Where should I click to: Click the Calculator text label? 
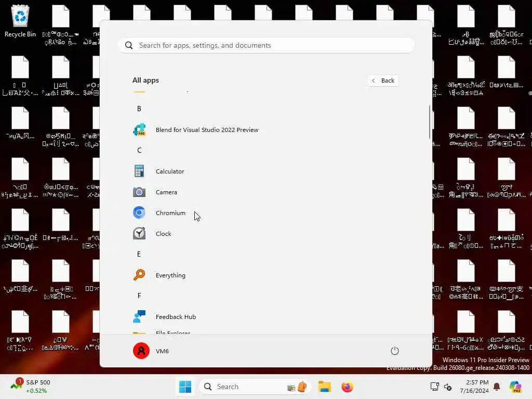(x=170, y=171)
